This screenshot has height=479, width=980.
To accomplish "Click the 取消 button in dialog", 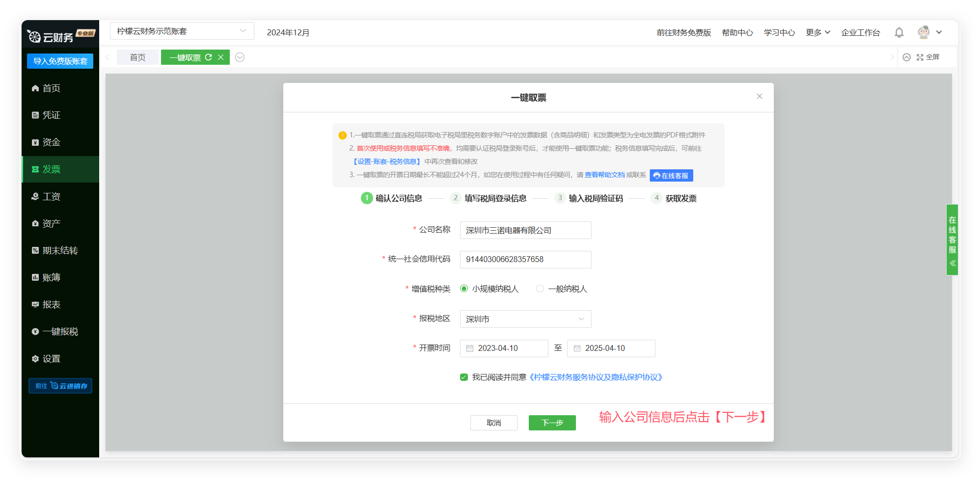I will point(493,423).
